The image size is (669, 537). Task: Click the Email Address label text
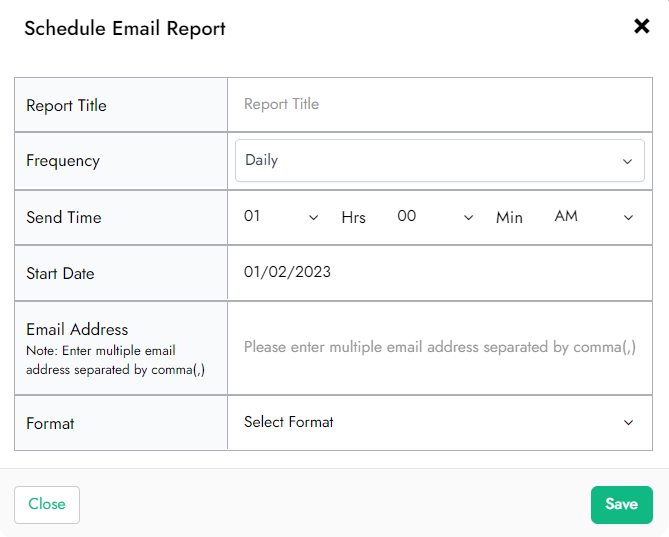pos(77,329)
